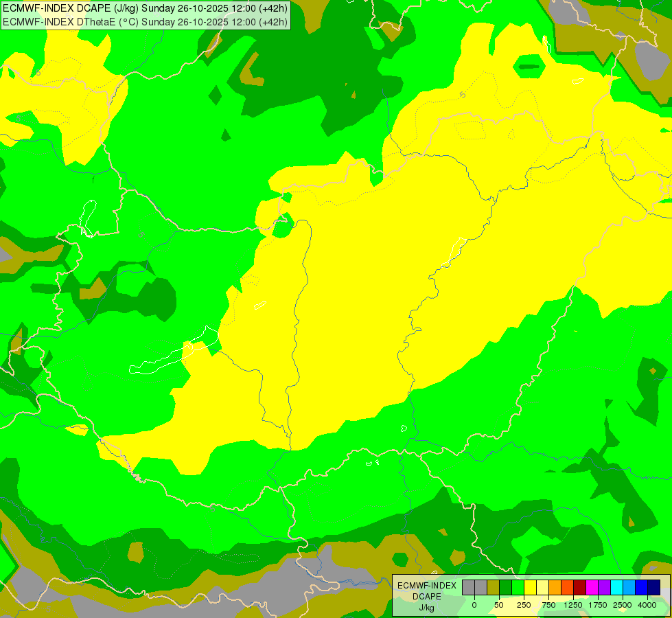Click the DThetaE (°C) title line

click(146, 22)
